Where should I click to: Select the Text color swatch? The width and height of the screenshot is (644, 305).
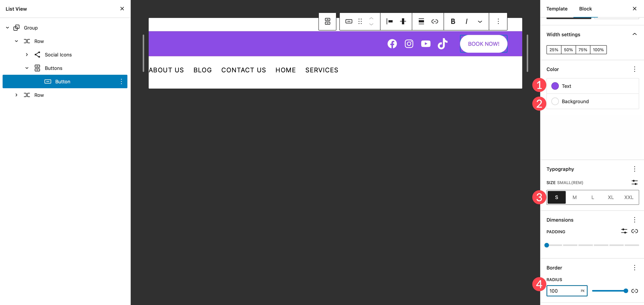(555, 86)
